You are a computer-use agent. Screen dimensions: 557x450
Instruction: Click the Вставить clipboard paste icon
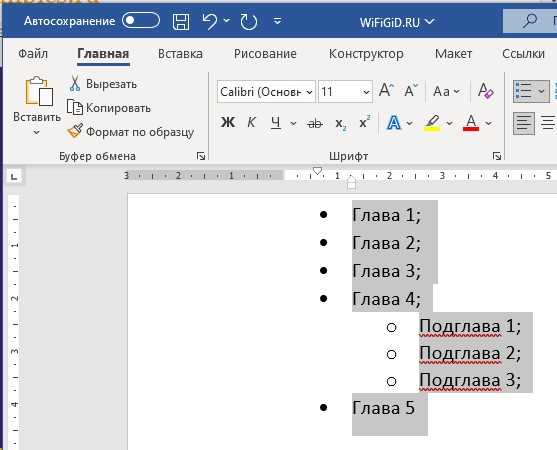point(39,91)
